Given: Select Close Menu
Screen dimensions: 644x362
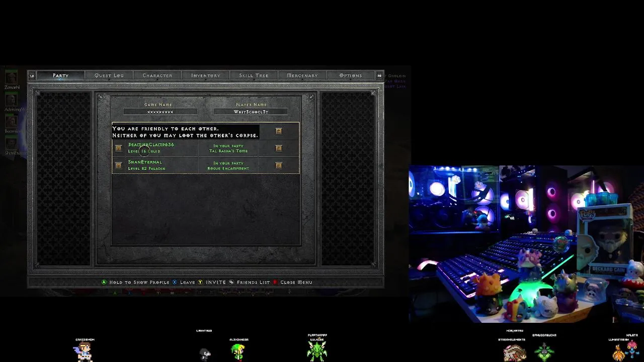Looking at the screenshot, I should pos(296,282).
